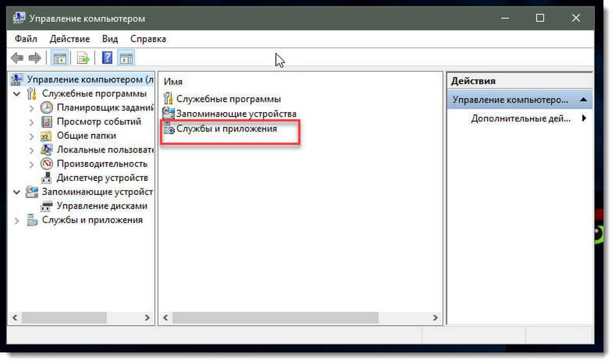Click the Shared Folders icon in the tree

click(x=47, y=136)
